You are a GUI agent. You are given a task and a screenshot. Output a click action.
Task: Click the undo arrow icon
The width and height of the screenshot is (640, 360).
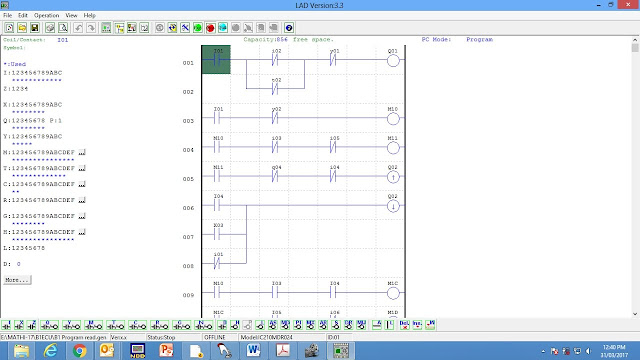point(78,28)
